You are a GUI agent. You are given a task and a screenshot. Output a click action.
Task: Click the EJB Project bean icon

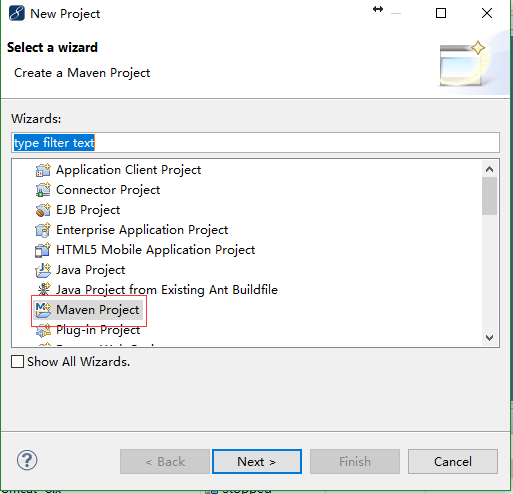(x=43, y=210)
